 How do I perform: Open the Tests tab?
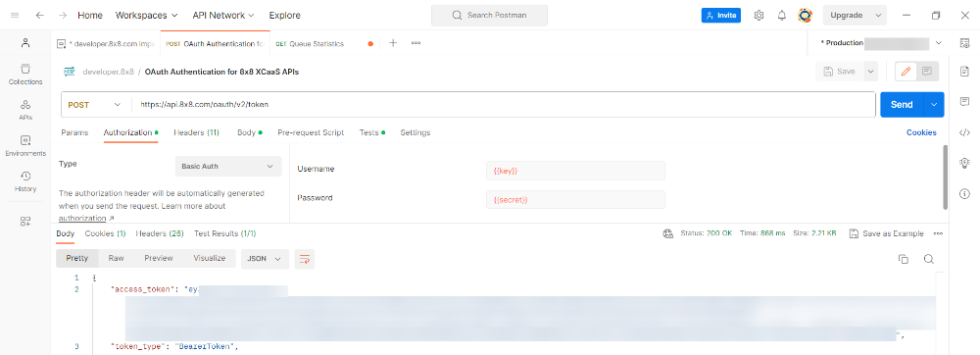(371, 132)
